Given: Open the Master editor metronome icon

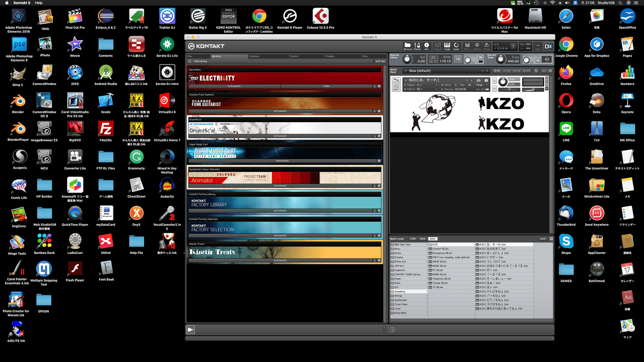Looking at the screenshot, I should coord(417,46).
